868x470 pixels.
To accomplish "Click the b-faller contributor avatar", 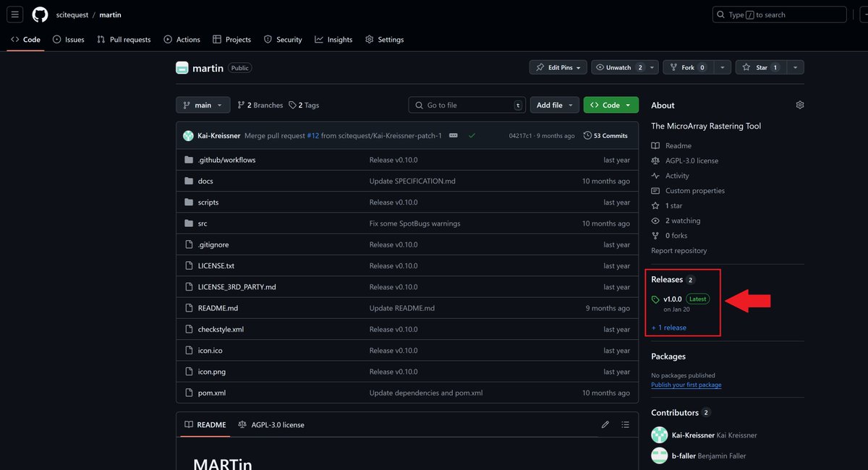I will click(659, 456).
